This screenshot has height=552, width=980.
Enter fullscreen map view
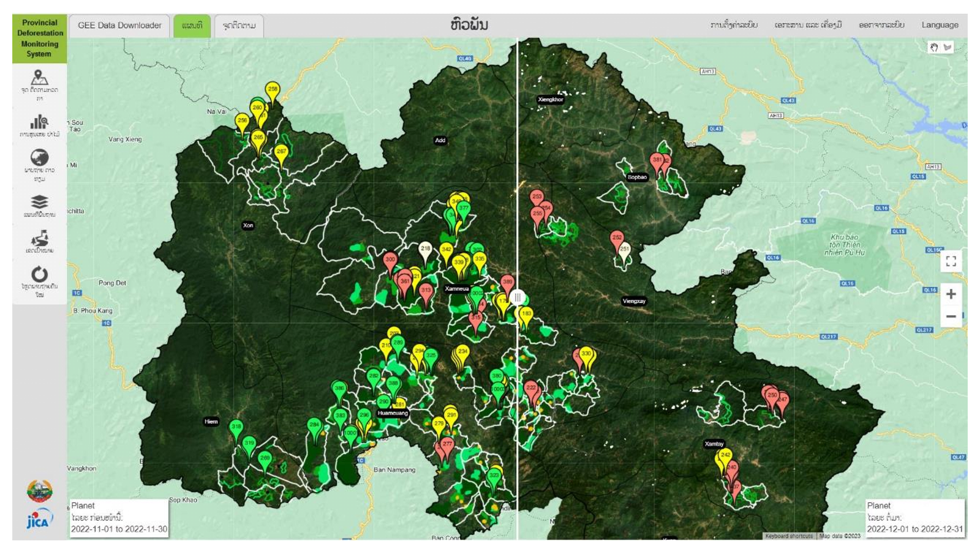tap(951, 261)
